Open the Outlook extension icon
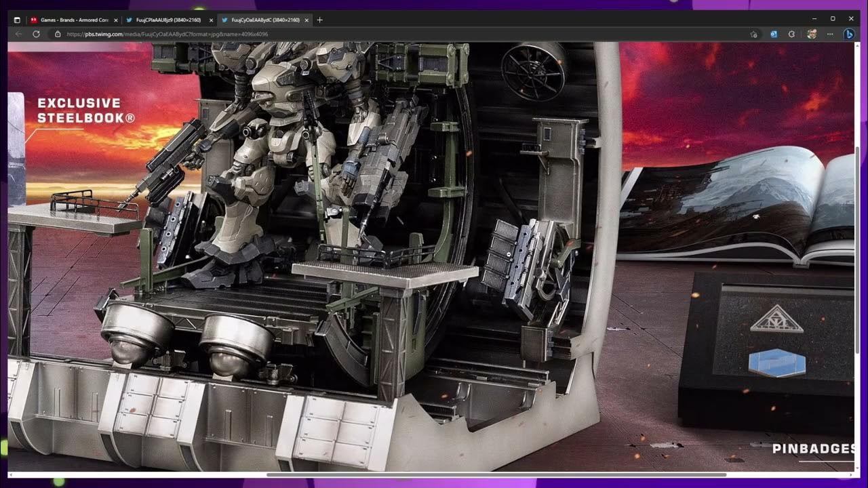This screenshot has width=868, height=488. [774, 34]
